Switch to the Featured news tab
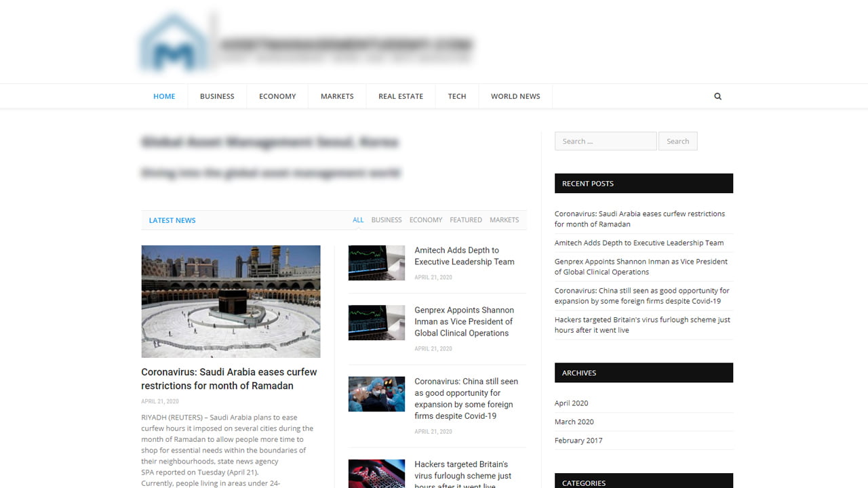This screenshot has width=868, height=488. [x=465, y=220]
